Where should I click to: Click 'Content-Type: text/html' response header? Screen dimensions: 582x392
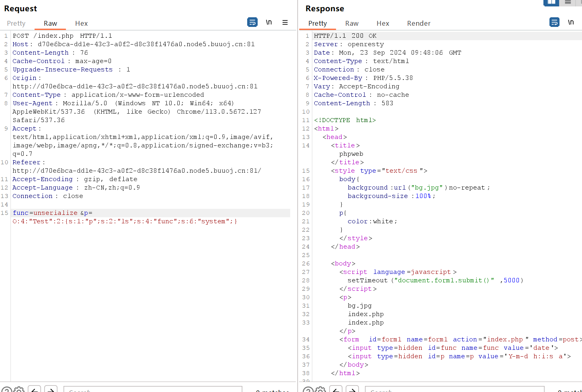click(x=361, y=61)
